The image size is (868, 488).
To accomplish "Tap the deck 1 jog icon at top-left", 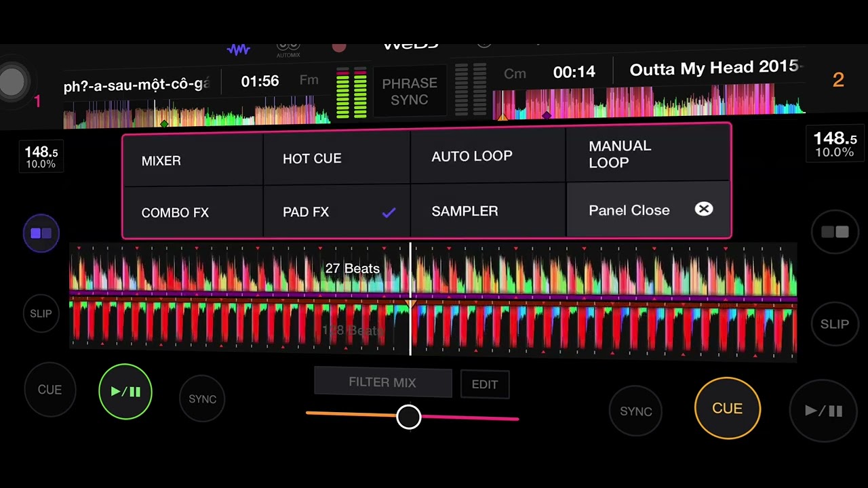I will pos(11,81).
